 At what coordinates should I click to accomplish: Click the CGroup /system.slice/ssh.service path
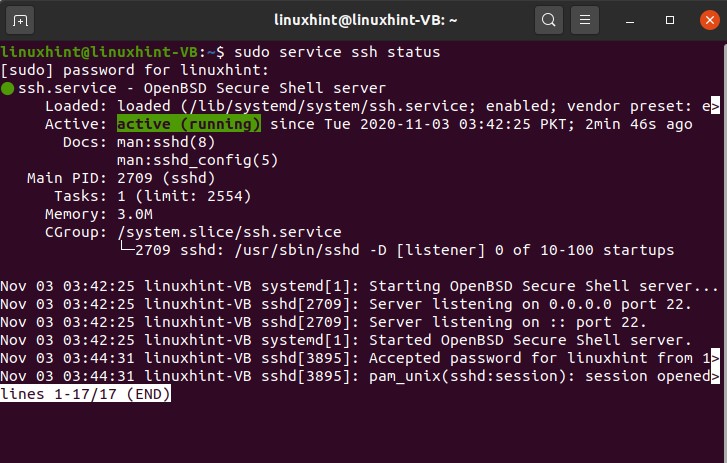[x=229, y=232]
